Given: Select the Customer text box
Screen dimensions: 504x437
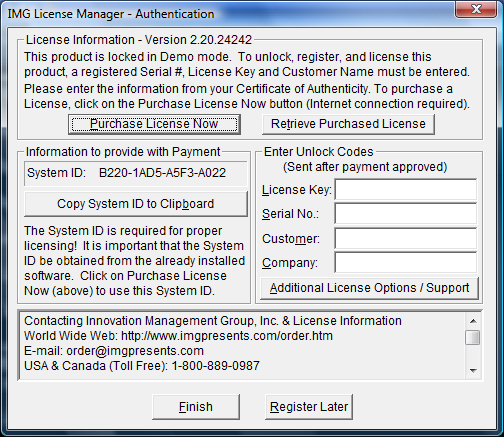Looking at the screenshot, I should [406, 238].
